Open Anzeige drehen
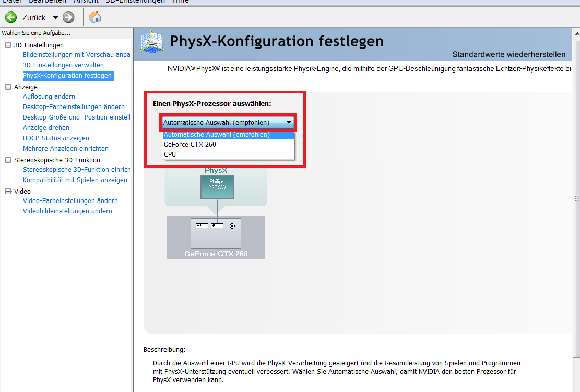 (x=46, y=127)
